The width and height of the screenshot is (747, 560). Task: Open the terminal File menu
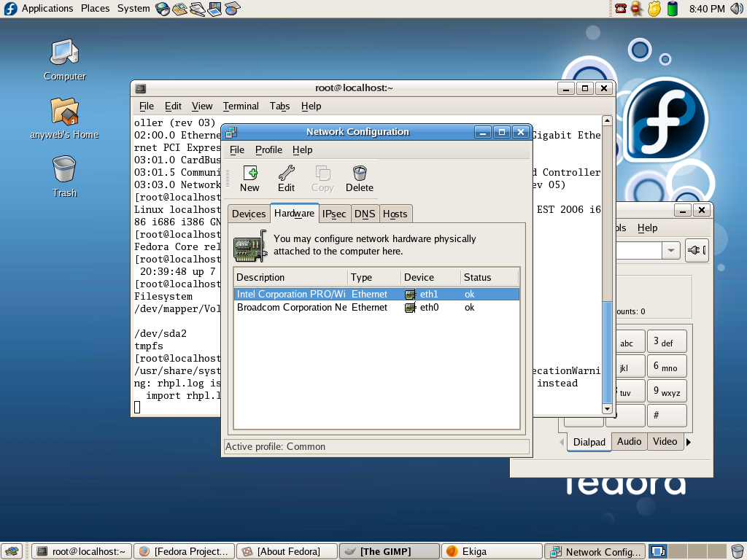coord(146,106)
